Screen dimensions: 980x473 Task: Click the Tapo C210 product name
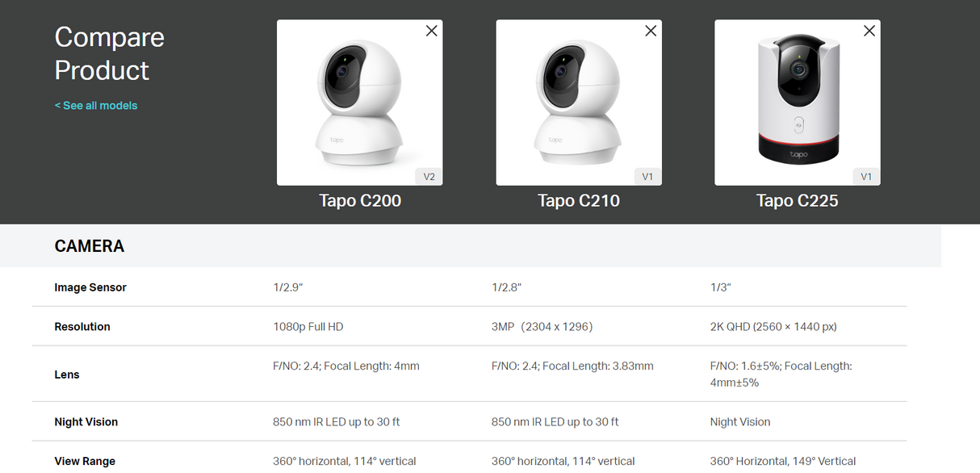[579, 200]
